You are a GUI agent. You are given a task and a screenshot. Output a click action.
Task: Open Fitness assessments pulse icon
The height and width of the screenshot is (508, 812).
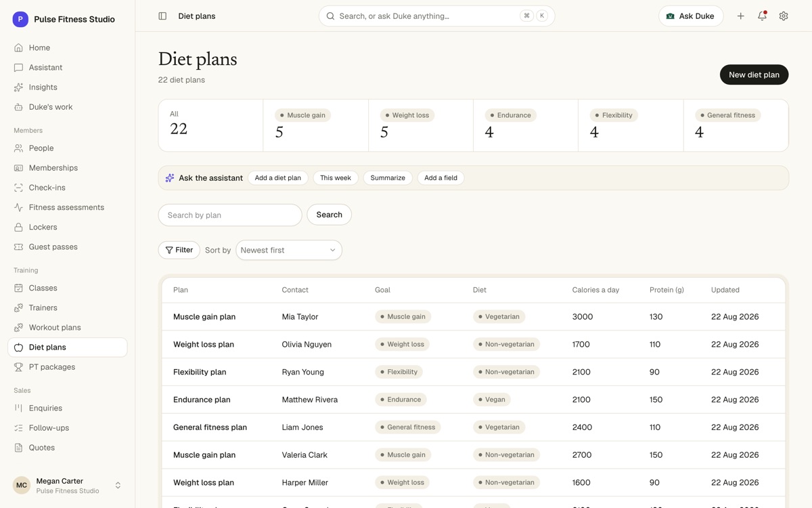(18, 207)
